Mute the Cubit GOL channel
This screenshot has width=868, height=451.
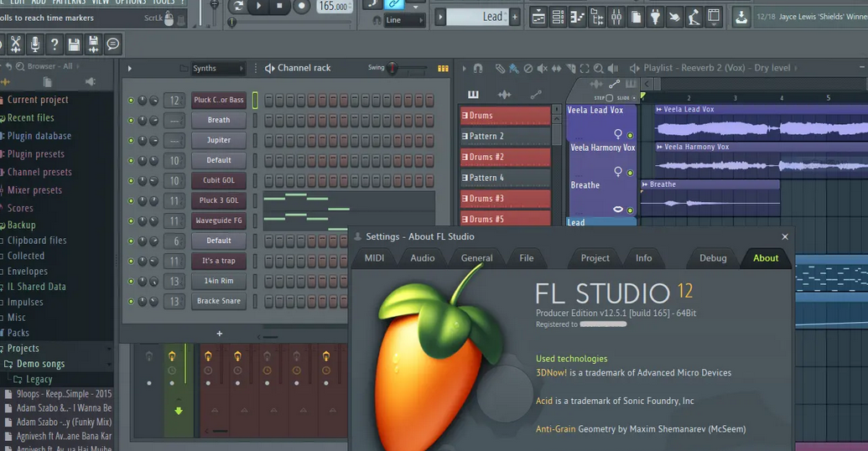point(131,180)
